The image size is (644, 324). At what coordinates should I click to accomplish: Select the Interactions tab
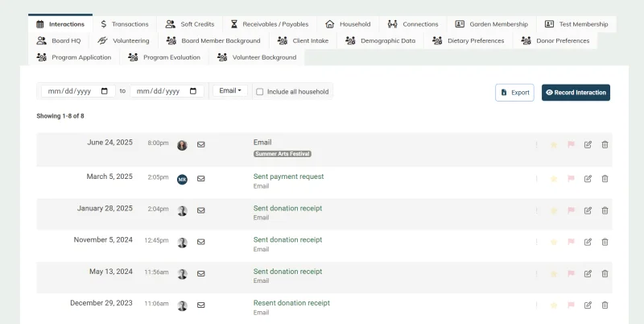tap(60, 24)
